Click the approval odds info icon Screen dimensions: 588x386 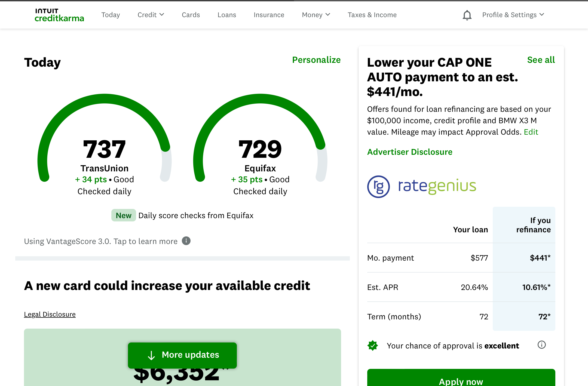pos(541,345)
